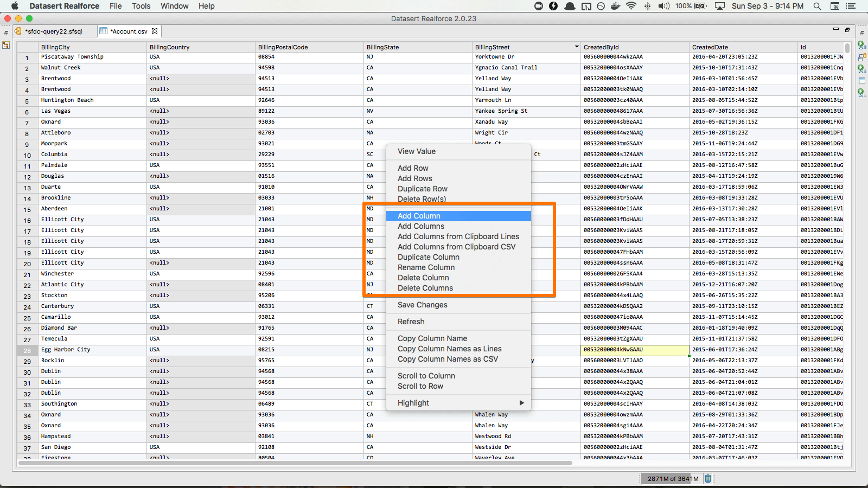Click the Wi-Fi icon in the menu bar
The width and height of the screenshot is (868, 488).
click(631, 6)
